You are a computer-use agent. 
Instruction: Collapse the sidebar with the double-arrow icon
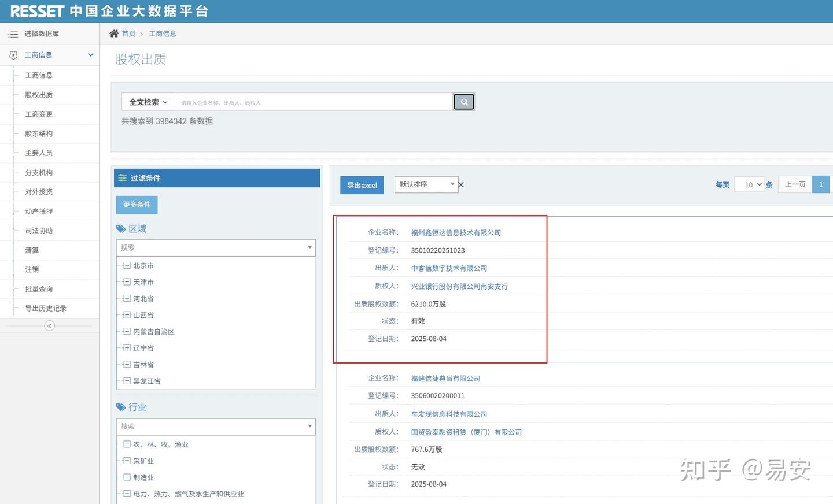tap(49, 325)
